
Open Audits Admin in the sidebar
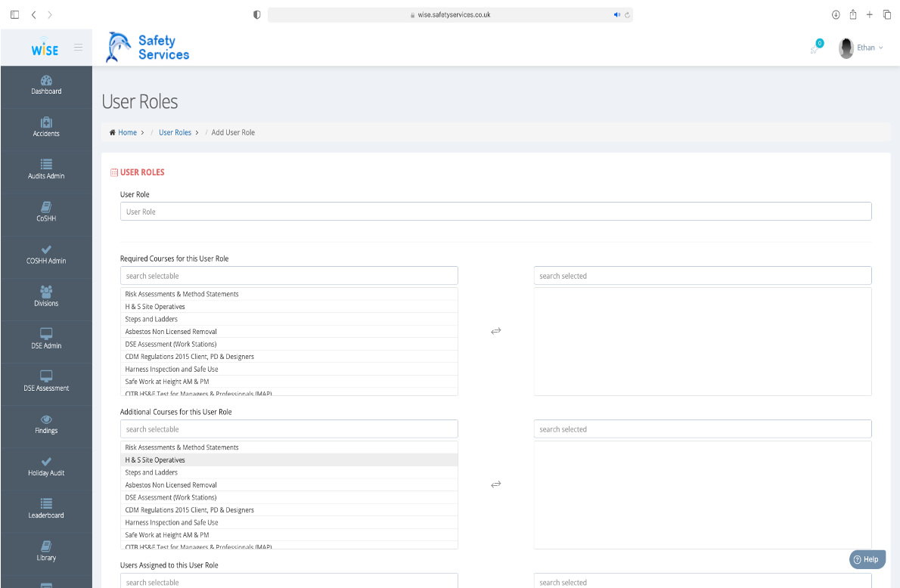tap(46, 170)
